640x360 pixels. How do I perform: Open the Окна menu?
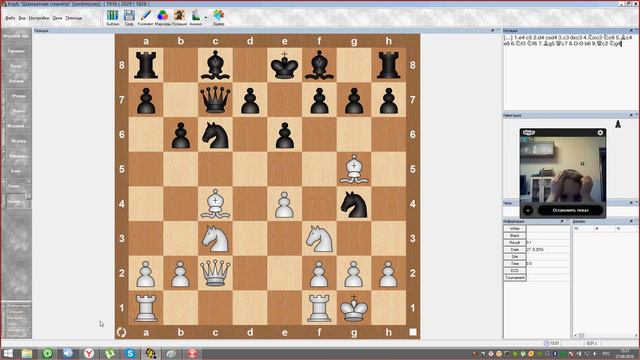coord(57,18)
